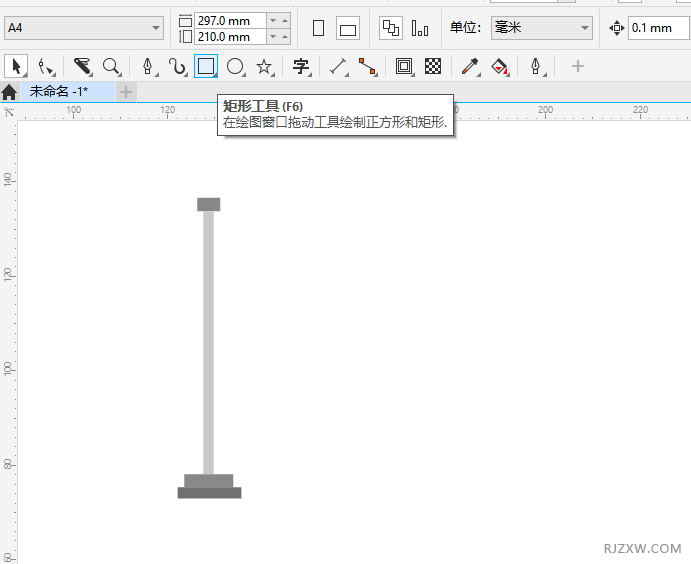Click the plus to customize toolbox
Screen dimensions: 691x564
[x=577, y=67]
